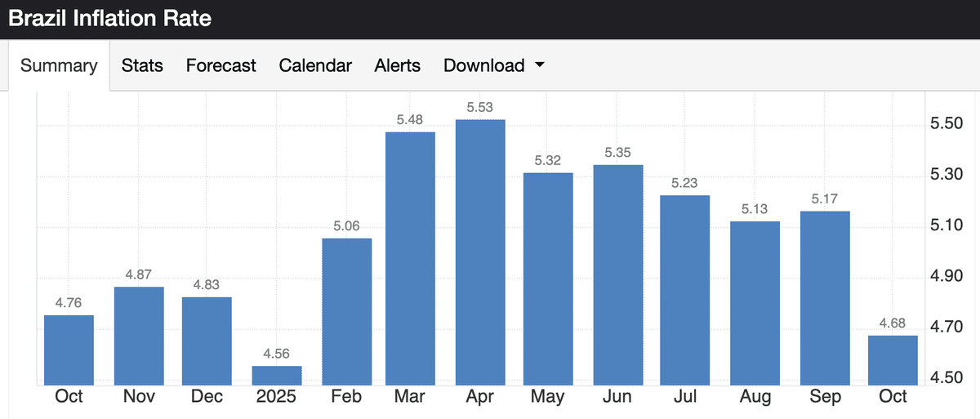
Task: Click the first October bar at 4.76
Action: pyautogui.click(x=69, y=350)
